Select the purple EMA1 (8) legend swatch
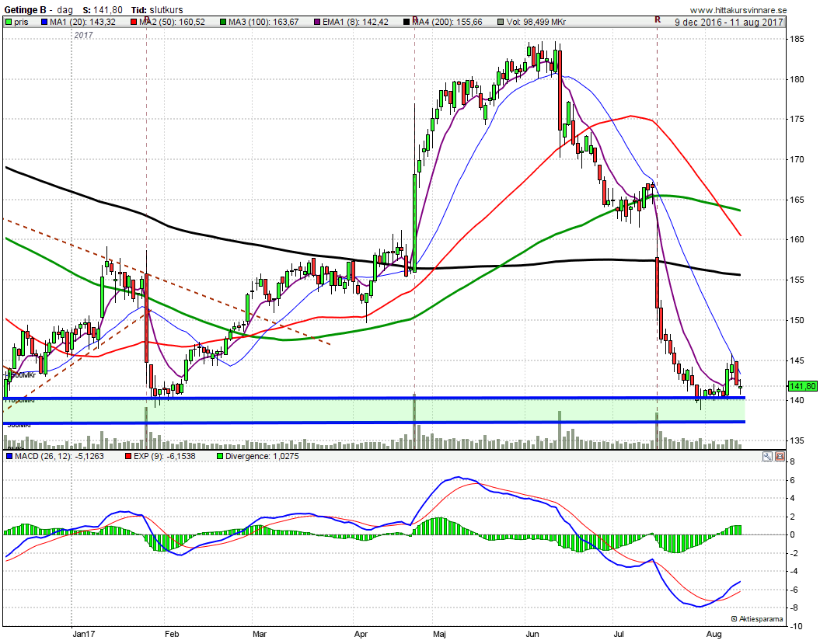The image size is (820, 644). pyautogui.click(x=317, y=22)
